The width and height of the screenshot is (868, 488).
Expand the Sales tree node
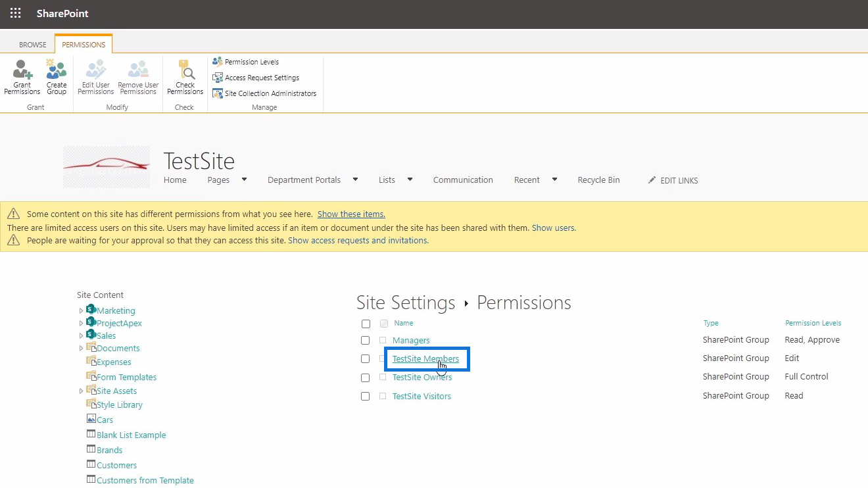pos(82,335)
